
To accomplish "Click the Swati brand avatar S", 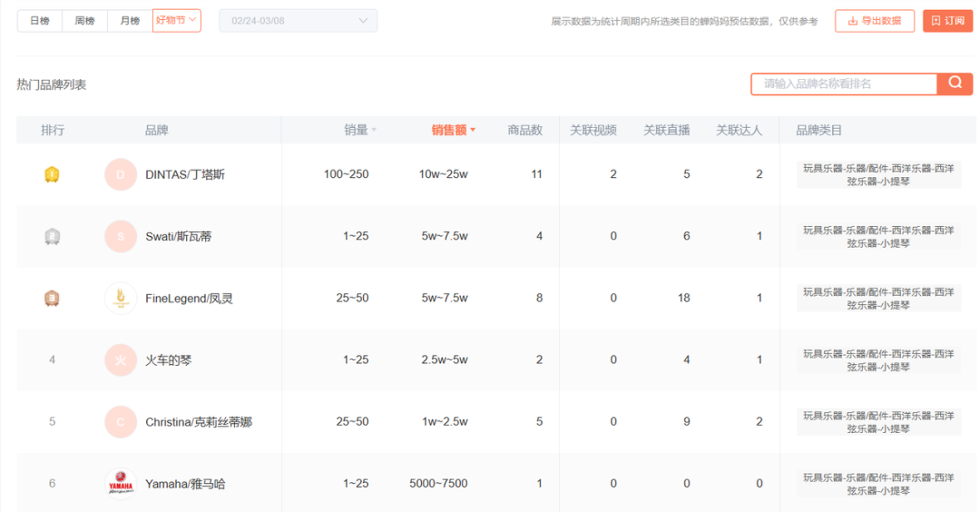I will tap(121, 236).
